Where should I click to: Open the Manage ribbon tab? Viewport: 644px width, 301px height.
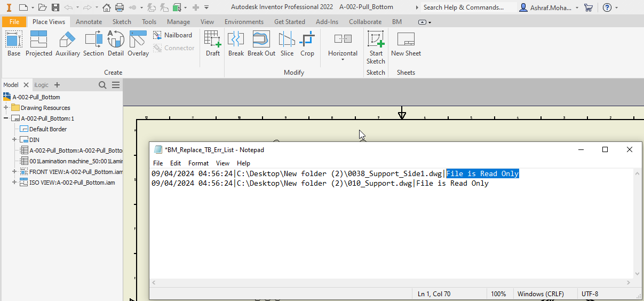(x=178, y=22)
